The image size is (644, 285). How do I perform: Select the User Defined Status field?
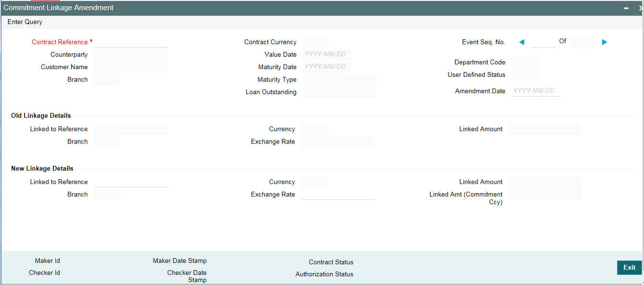(526, 75)
